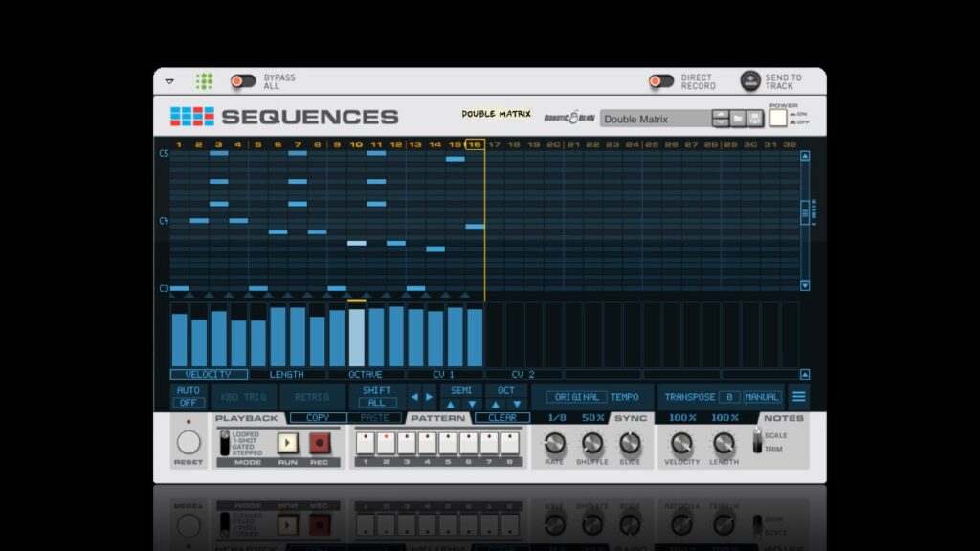Click the green dotted grid icon
This screenshot has height=551, width=980.
[x=204, y=81]
